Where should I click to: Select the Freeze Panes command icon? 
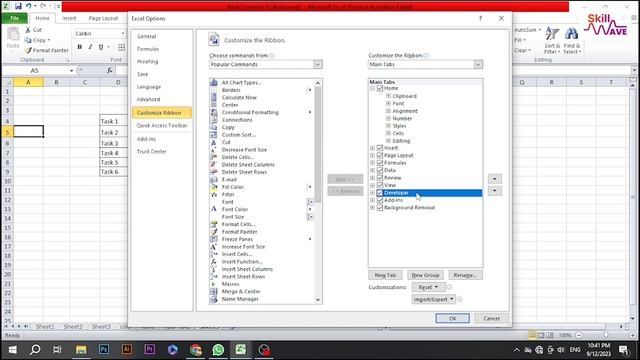[x=213, y=239]
